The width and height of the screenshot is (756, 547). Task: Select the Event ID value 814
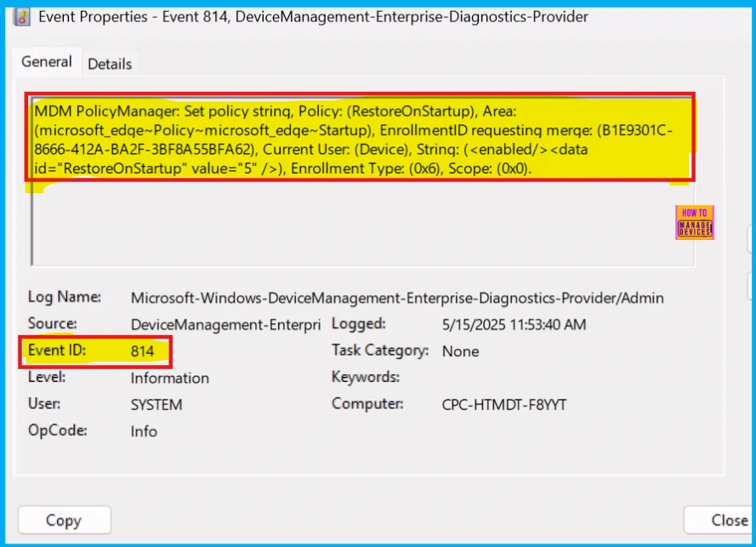click(142, 351)
